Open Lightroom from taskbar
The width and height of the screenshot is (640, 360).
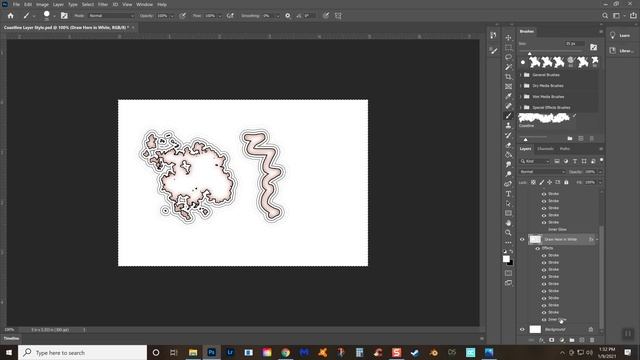(x=230, y=353)
